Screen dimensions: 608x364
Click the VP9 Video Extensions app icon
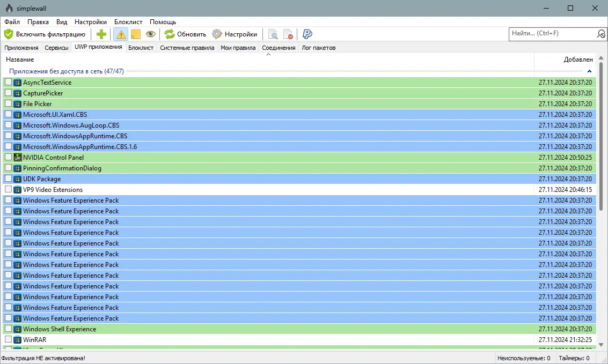point(18,190)
